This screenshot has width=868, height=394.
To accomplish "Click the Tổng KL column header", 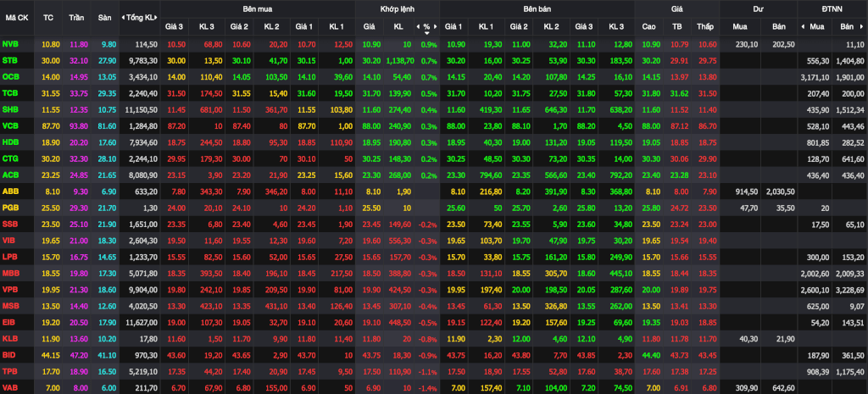I will pos(141,17).
